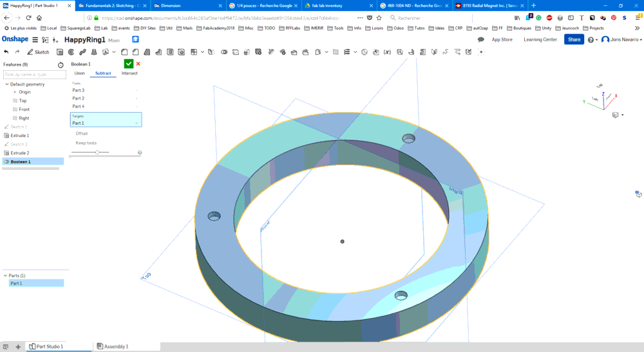
Task: Choose the Subtract operation
Action: tap(103, 73)
